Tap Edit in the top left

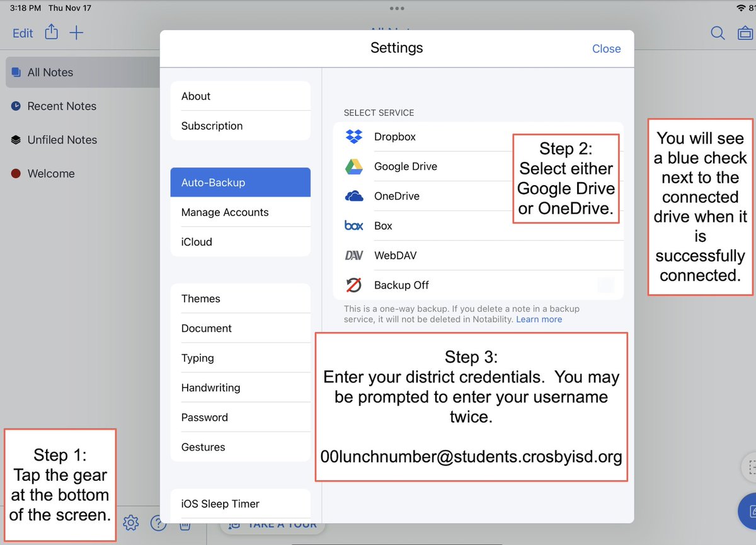pos(23,33)
